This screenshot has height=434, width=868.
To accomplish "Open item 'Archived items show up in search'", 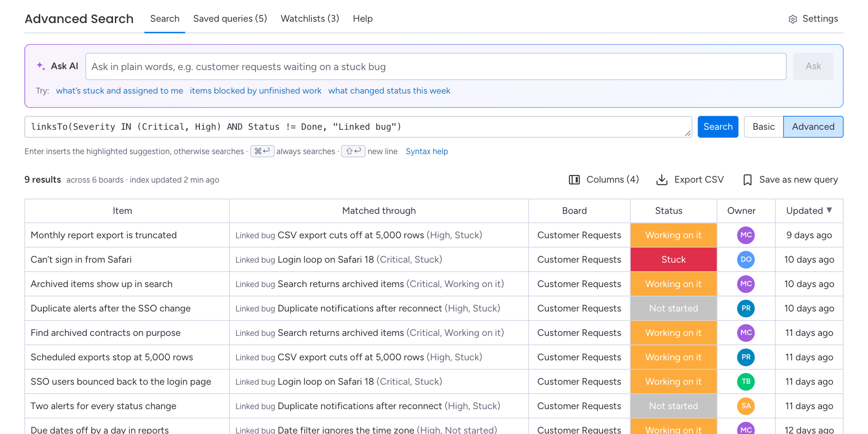I will pyautogui.click(x=101, y=284).
